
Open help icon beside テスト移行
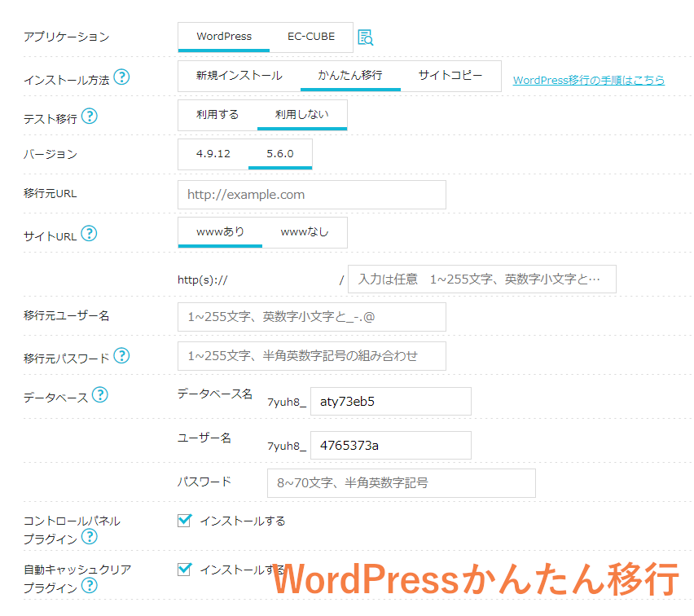[90, 116]
